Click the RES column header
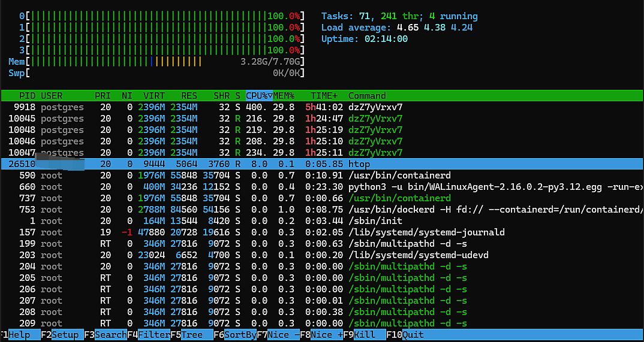This screenshot has width=644, height=342. tap(189, 96)
